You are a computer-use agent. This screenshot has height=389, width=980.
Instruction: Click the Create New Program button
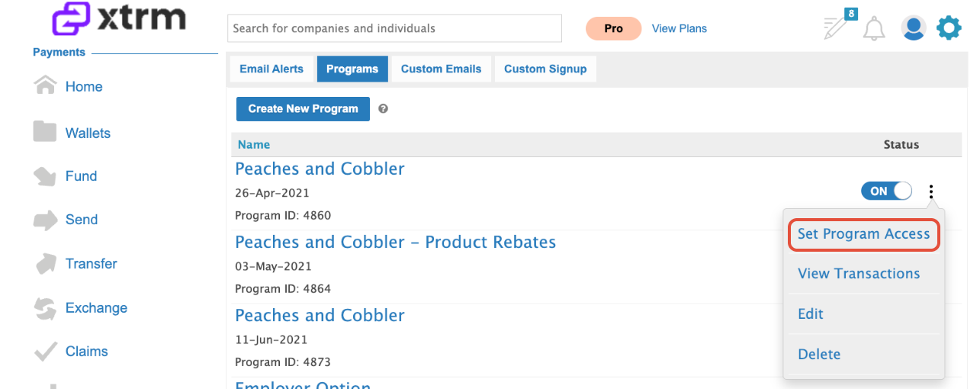(x=303, y=109)
